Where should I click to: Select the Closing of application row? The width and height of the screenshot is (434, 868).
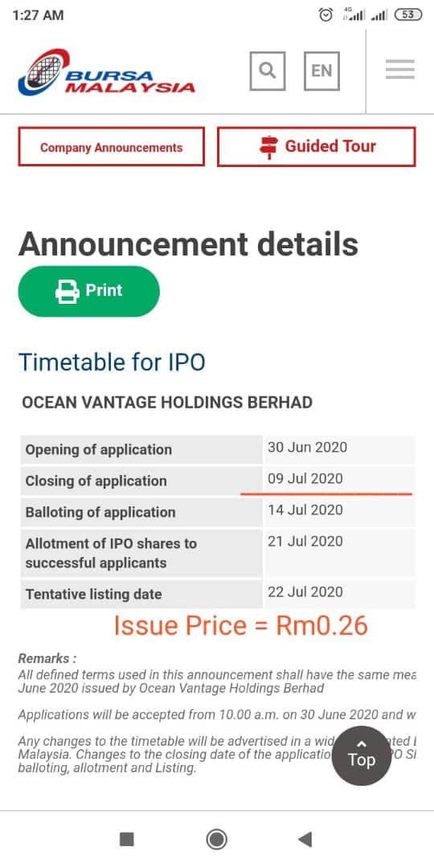coord(218,481)
